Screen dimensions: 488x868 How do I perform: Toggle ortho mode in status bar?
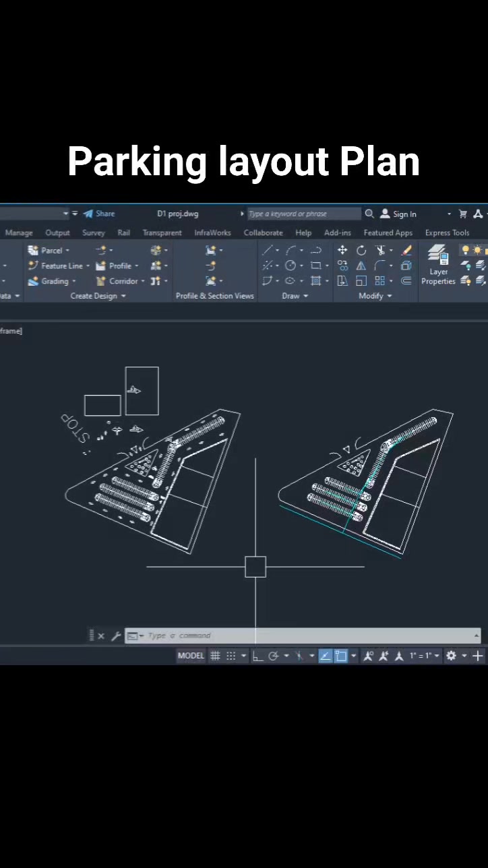tap(257, 656)
